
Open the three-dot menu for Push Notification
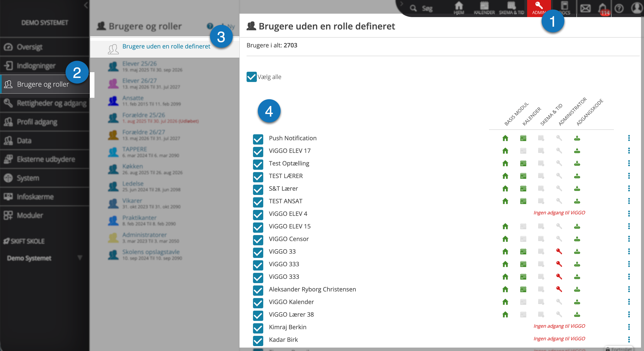pyautogui.click(x=629, y=138)
